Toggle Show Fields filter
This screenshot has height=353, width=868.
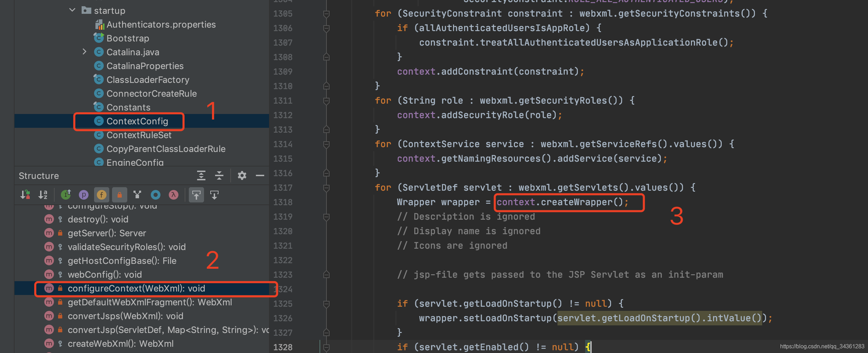pos(102,195)
